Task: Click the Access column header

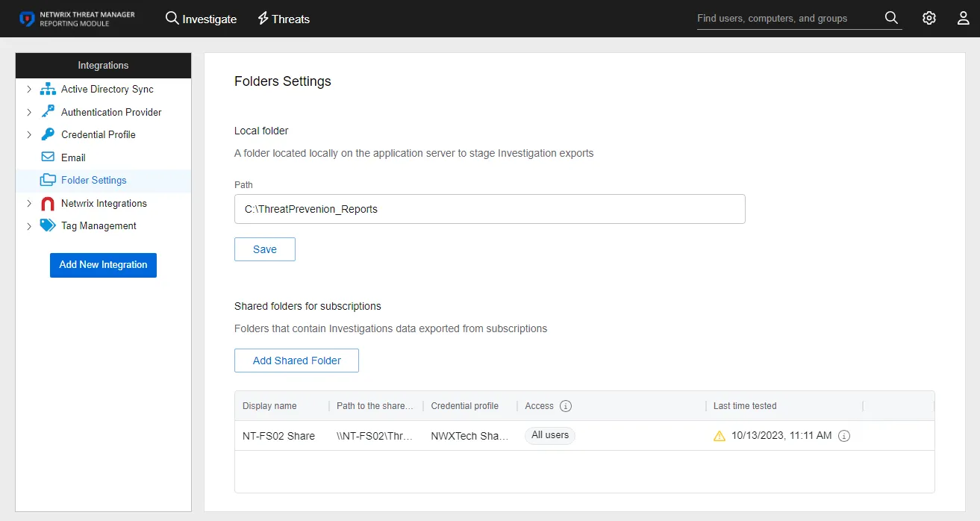Action: coord(539,406)
